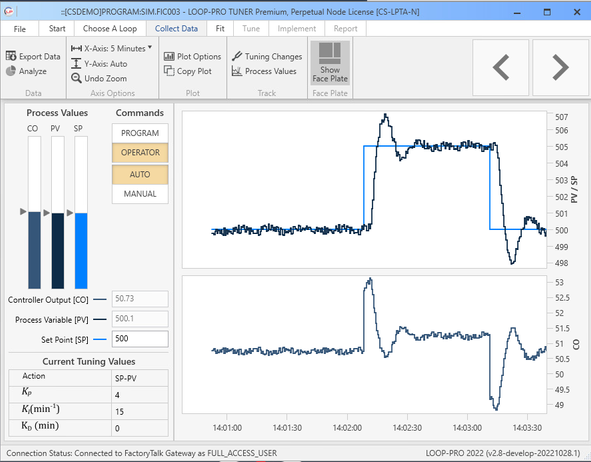
Task: Open the Analyze pie chart tool
Action: pyautogui.click(x=11, y=71)
